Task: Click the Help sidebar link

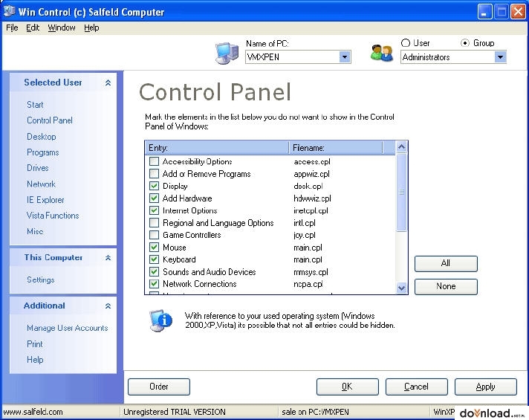Action: [x=35, y=360]
